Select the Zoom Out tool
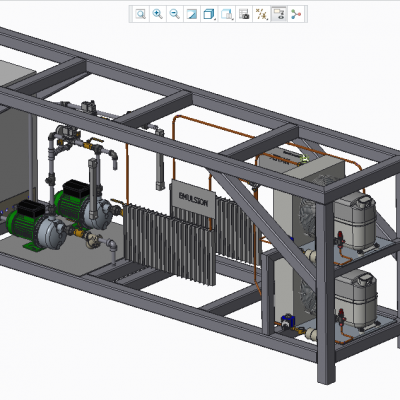 coord(175,14)
